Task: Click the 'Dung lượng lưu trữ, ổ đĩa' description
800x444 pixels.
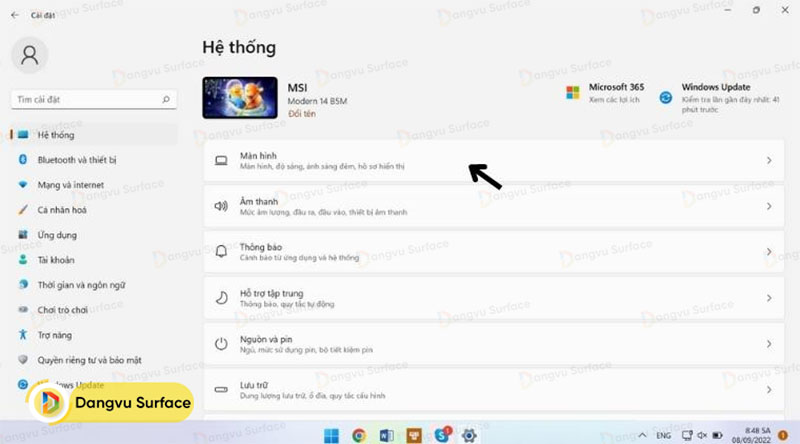Action: tap(312, 396)
